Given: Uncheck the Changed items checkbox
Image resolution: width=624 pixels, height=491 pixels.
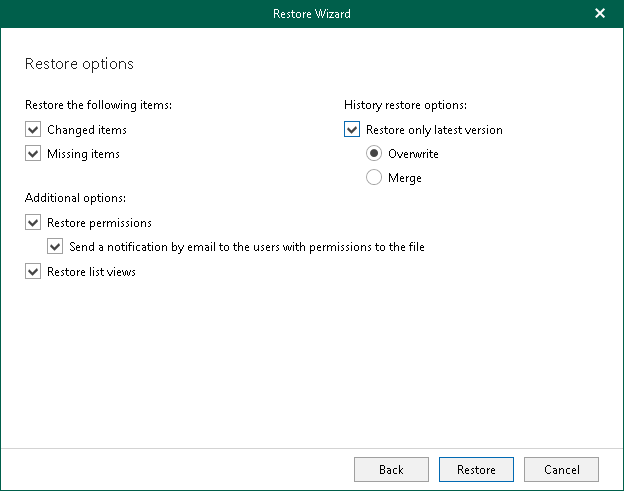Looking at the screenshot, I should 33,130.
